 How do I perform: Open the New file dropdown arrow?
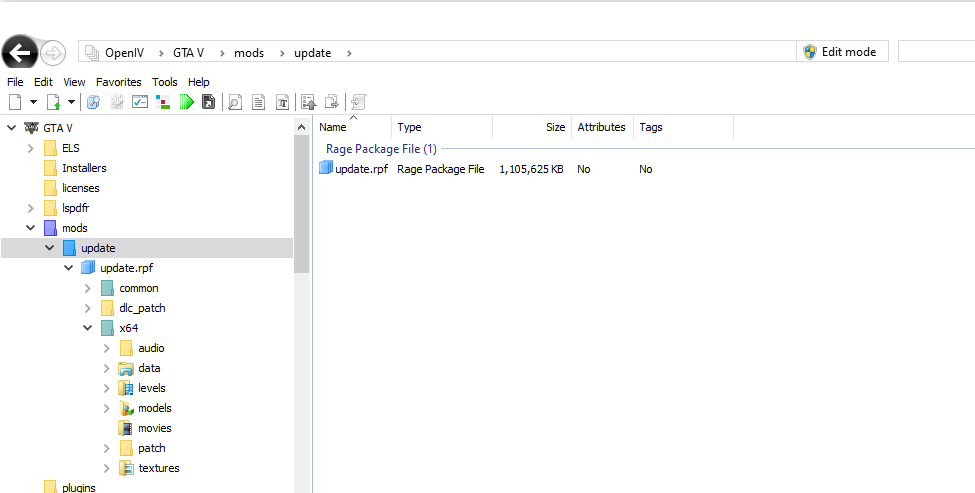pyautogui.click(x=34, y=102)
